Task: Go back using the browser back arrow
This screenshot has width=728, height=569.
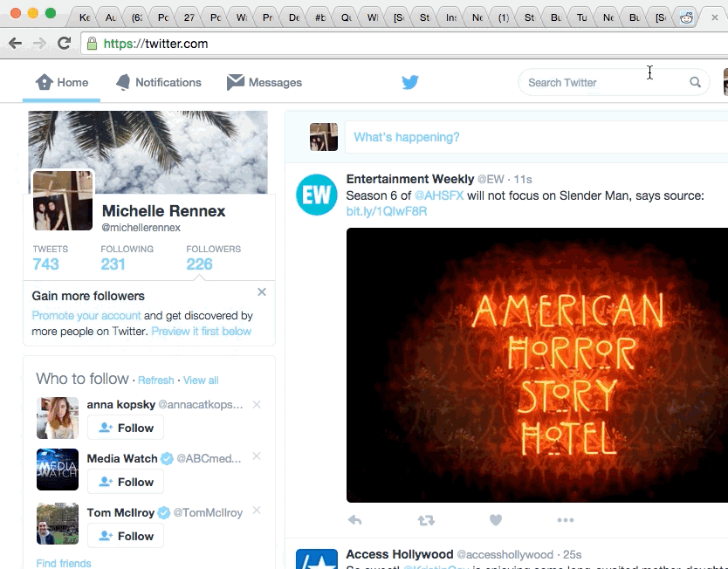Action: point(15,43)
